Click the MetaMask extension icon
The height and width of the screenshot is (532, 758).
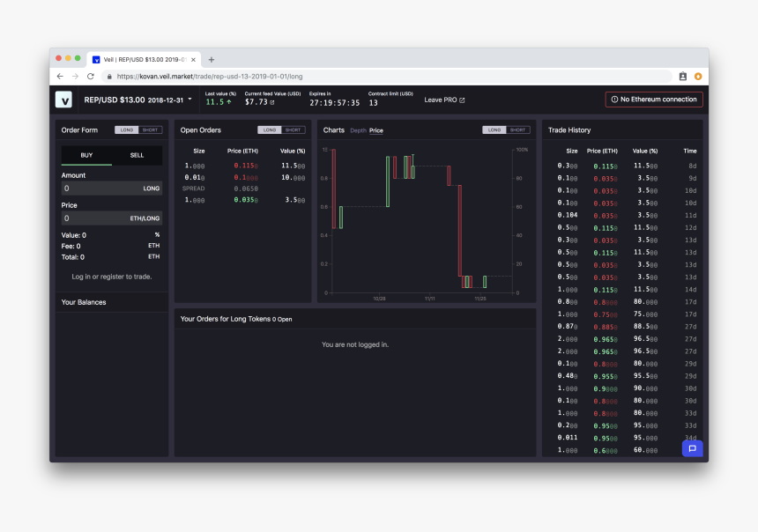coord(698,77)
